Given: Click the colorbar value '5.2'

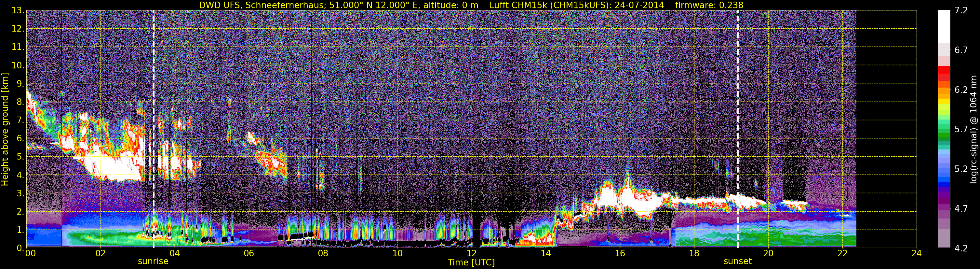Looking at the screenshot, I should click(961, 169).
